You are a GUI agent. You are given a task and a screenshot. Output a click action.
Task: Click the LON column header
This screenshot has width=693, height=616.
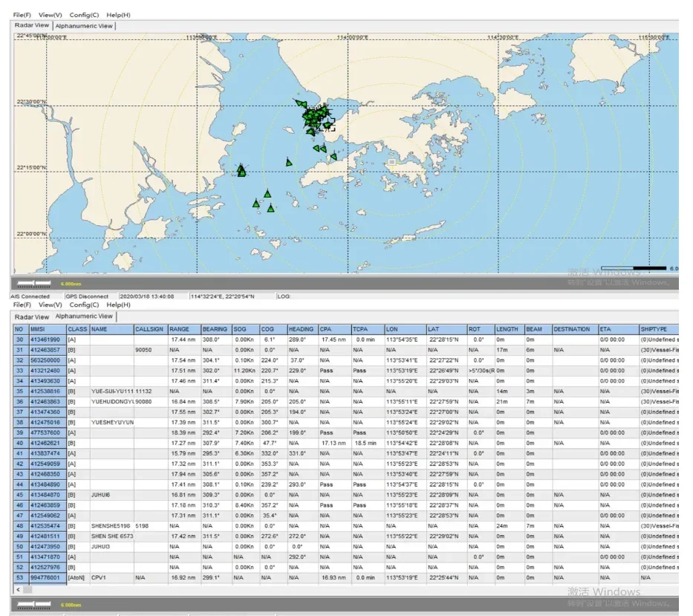406,329
